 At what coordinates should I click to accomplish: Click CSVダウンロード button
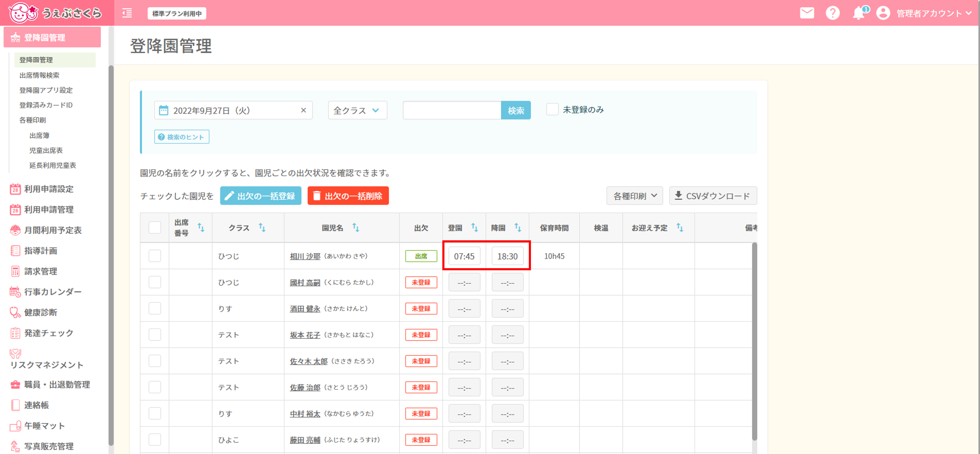[713, 196]
